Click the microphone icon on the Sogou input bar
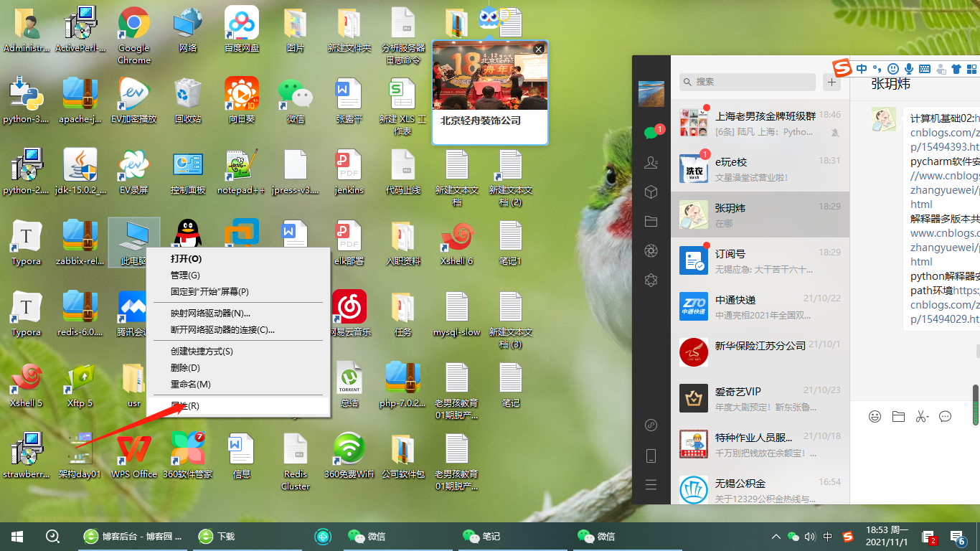Screen dimensions: 980x551 coord(909,68)
